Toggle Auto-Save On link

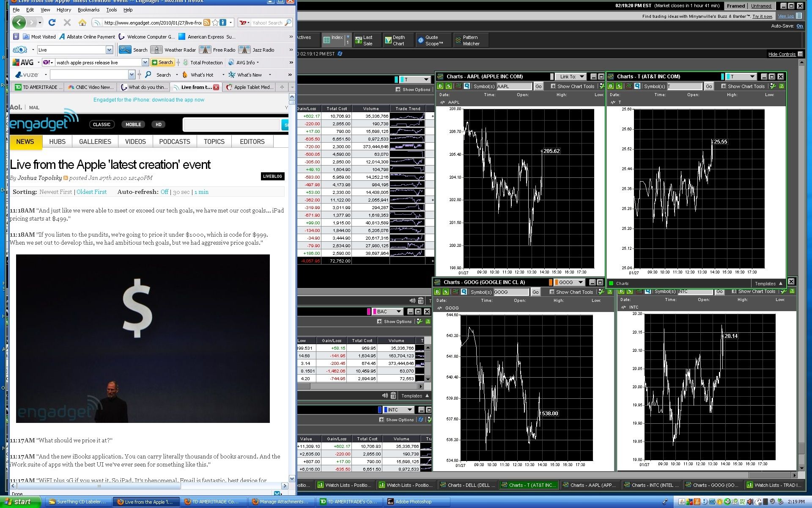799,26
